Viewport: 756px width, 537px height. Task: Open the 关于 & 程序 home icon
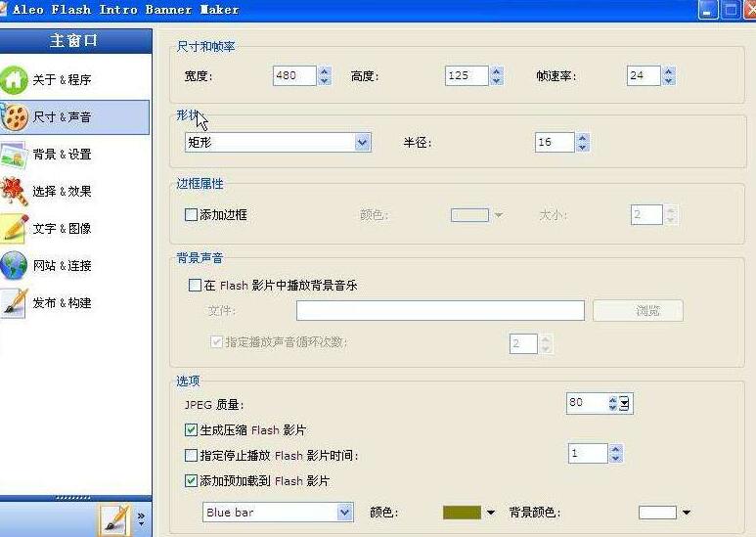pyautogui.click(x=14, y=79)
